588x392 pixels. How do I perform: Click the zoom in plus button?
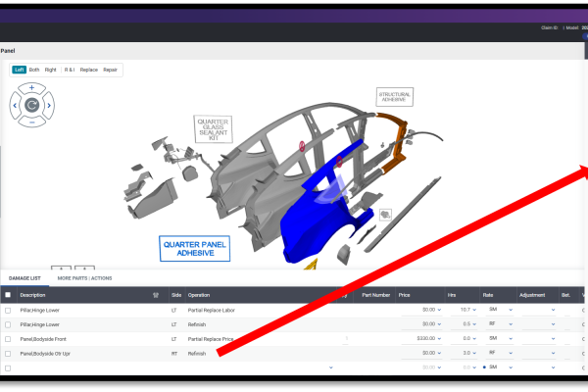point(31,87)
